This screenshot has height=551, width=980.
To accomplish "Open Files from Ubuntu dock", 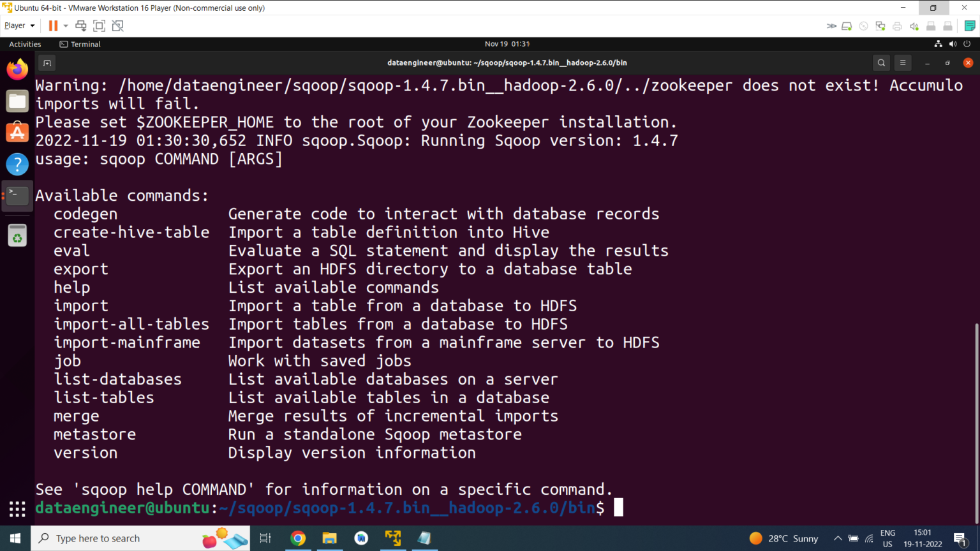I will tap(17, 101).
